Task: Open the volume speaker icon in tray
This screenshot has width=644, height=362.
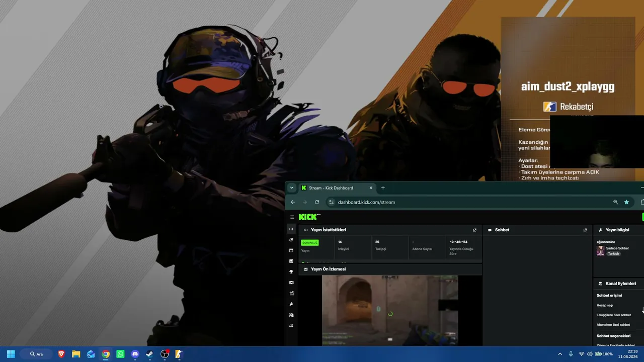Action: pos(590,354)
